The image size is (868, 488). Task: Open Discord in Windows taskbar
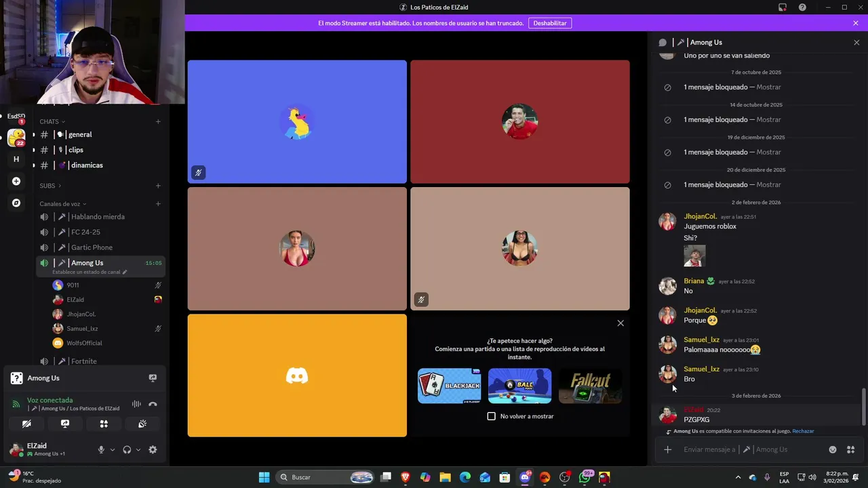coord(525,477)
